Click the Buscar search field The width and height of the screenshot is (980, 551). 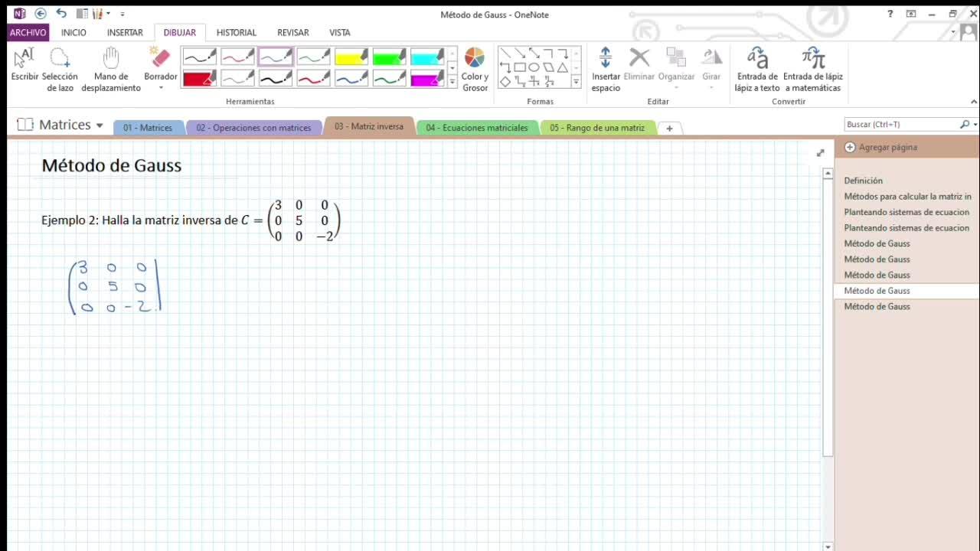901,124
